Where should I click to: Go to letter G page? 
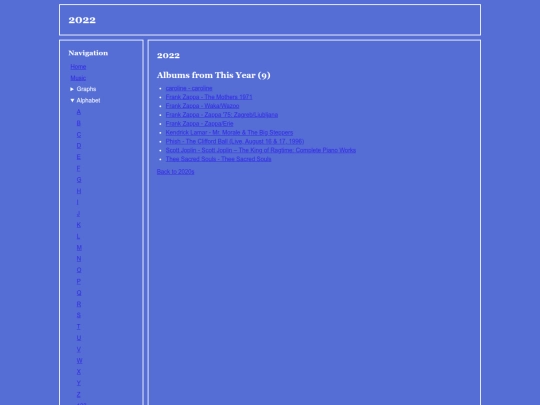click(x=79, y=180)
